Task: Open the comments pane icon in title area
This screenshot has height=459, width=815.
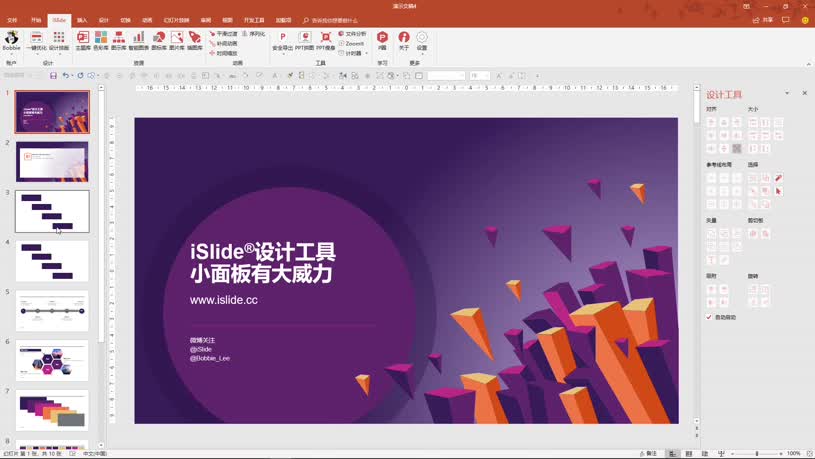Action: pyautogui.click(x=785, y=20)
